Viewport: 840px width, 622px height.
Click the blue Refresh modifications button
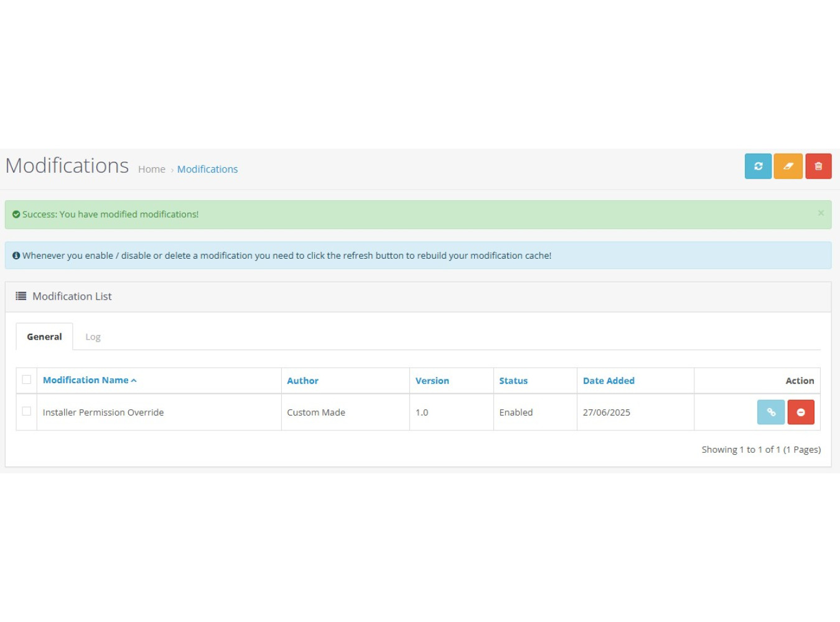click(x=758, y=166)
